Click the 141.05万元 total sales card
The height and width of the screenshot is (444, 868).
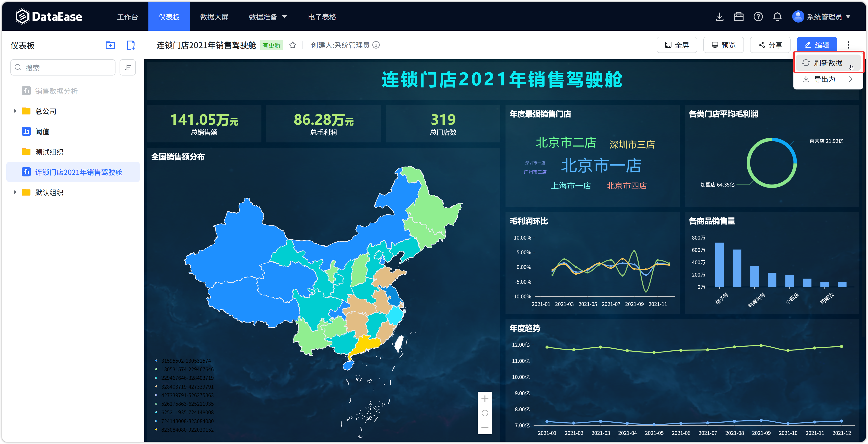tap(204, 124)
